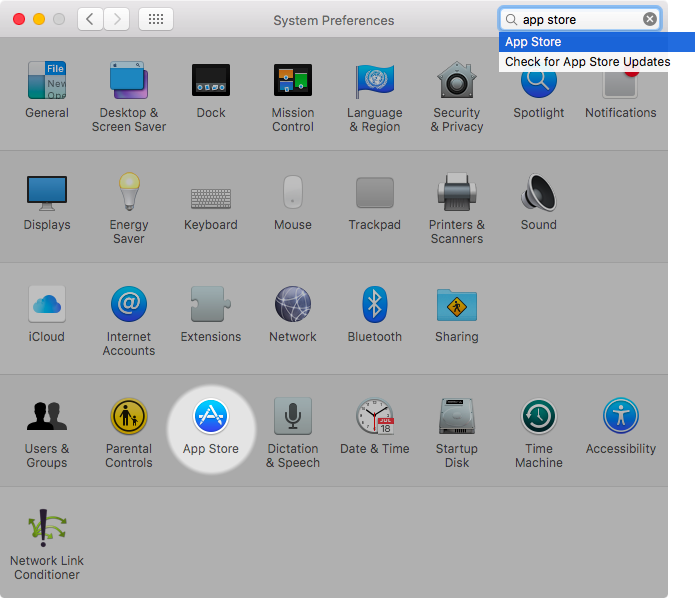Image resolution: width=695 pixels, height=598 pixels.
Task: Select App Store search suggestion
Action: 597,42
